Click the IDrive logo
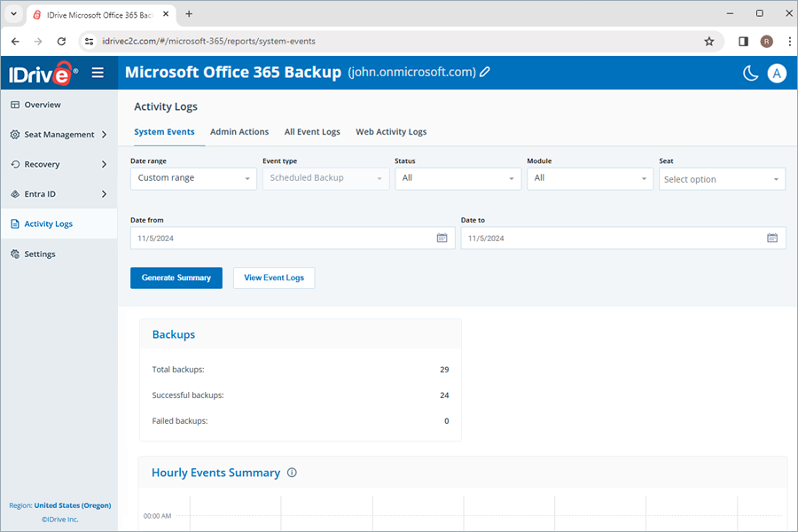This screenshot has height=532, width=798. point(43,74)
